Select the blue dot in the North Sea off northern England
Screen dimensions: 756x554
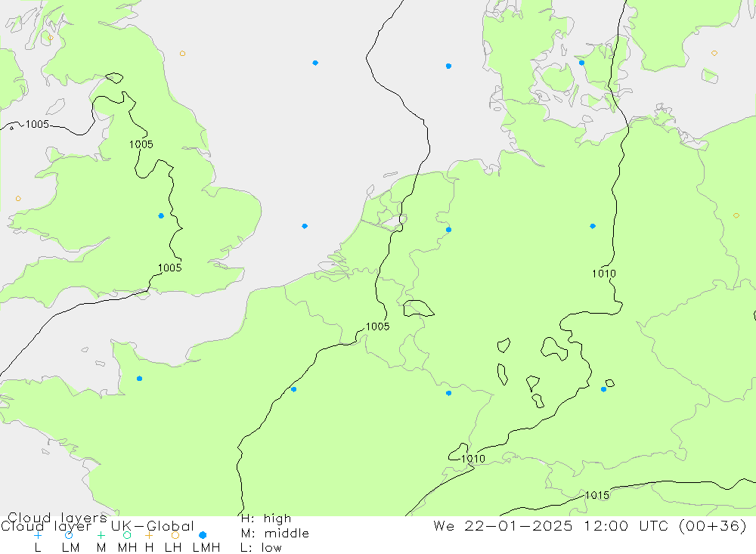click(314, 63)
